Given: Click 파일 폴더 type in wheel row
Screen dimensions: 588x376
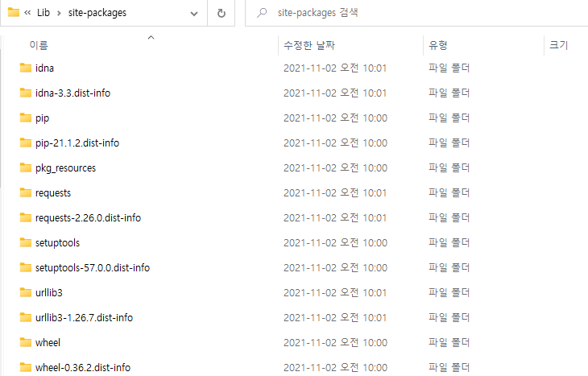Looking at the screenshot, I should 449,343.
